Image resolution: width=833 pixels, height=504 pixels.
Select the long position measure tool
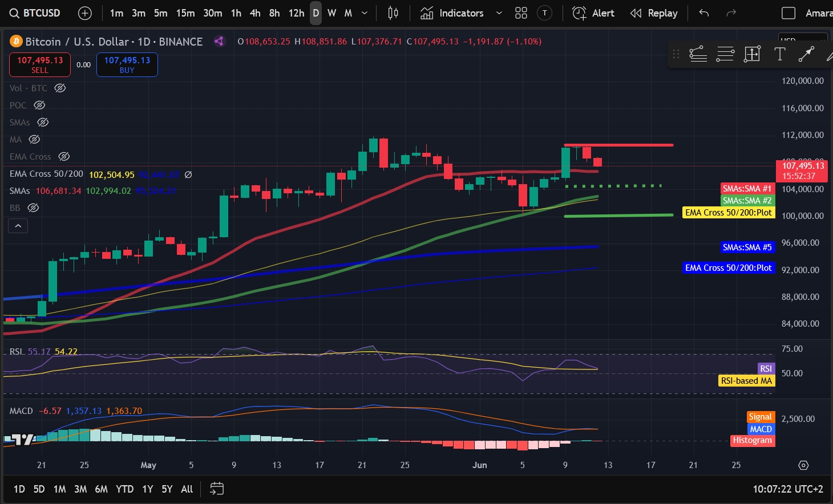click(752, 54)
